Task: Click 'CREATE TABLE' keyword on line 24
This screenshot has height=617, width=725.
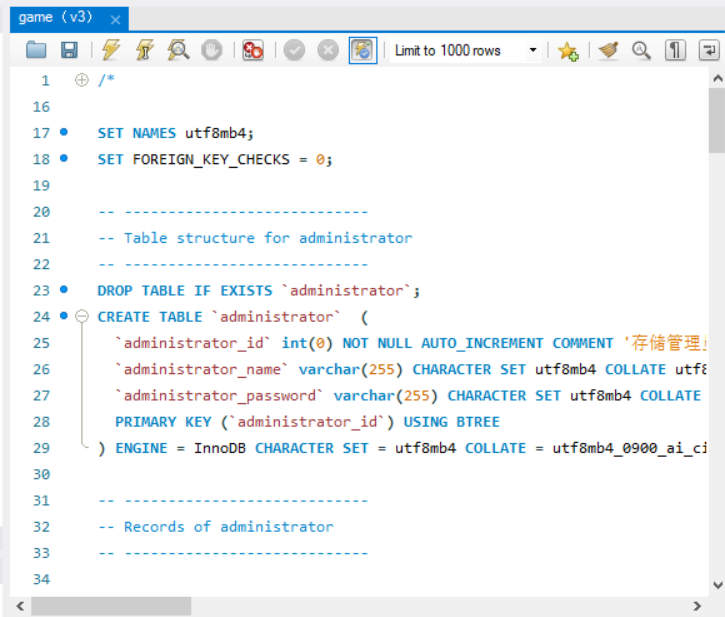Action: 150,317
